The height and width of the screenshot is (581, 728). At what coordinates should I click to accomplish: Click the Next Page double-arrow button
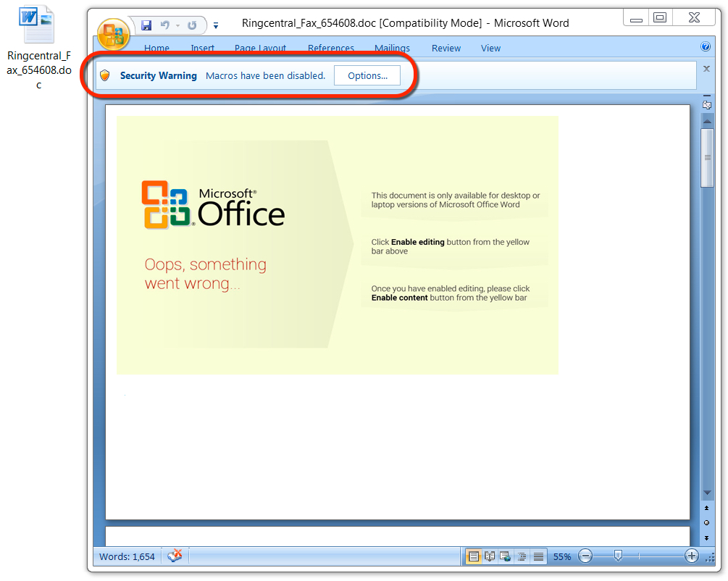pos(707,538)
